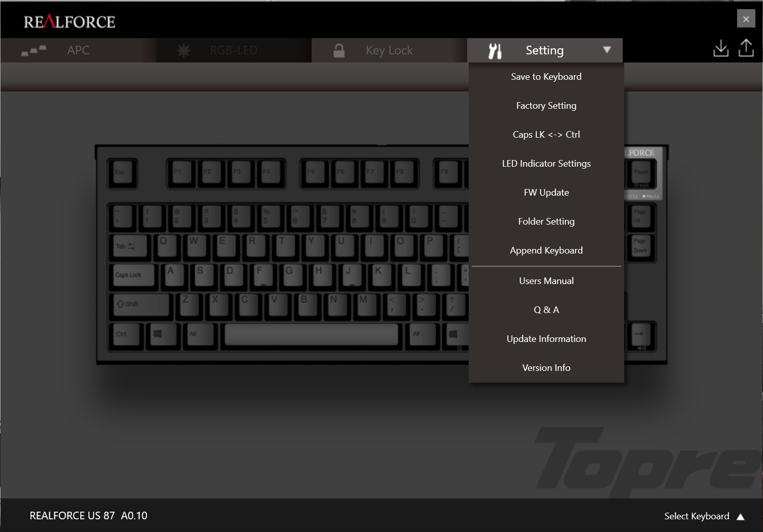Click the Key Lock padlock icon
763x532 pixels.
[x=339, y=49]
